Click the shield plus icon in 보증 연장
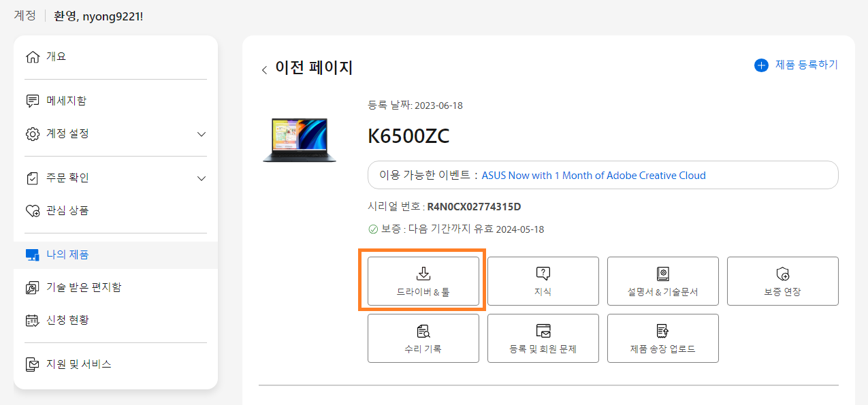This screenshot has width=868, height=405. (x=783, y=274)
